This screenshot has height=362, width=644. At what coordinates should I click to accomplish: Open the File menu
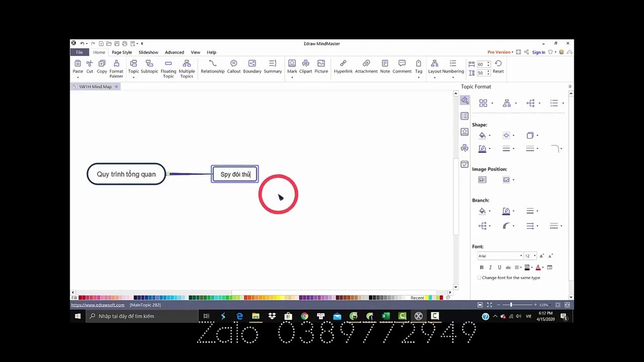click(x=79, y=52)
